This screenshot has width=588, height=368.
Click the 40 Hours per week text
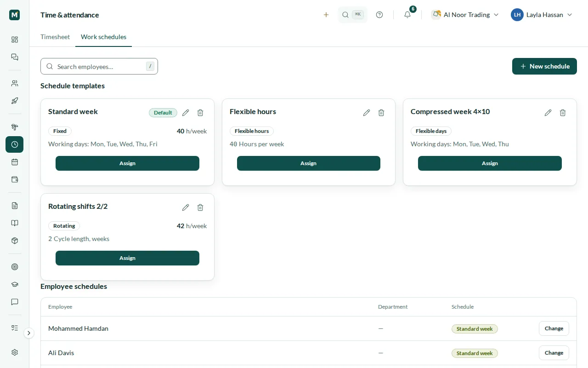[x=257, y=144]
